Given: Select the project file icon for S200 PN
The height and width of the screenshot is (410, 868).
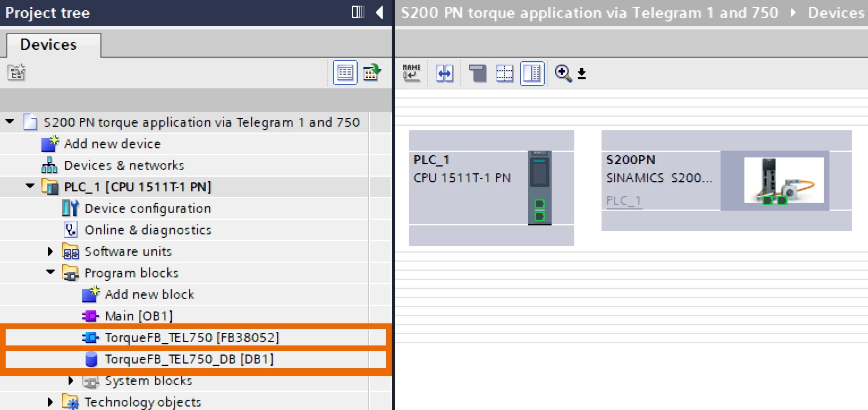Looking at the screenshot, I should tap(29, 122).
